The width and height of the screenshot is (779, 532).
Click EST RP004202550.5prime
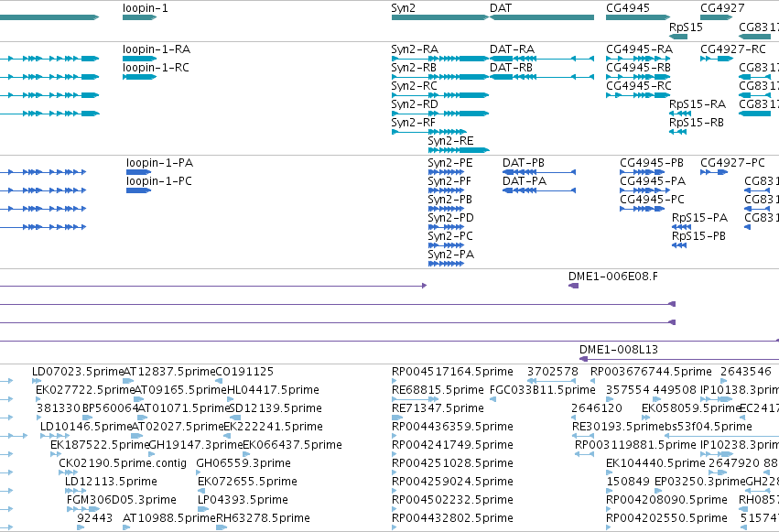pos(610,527)
